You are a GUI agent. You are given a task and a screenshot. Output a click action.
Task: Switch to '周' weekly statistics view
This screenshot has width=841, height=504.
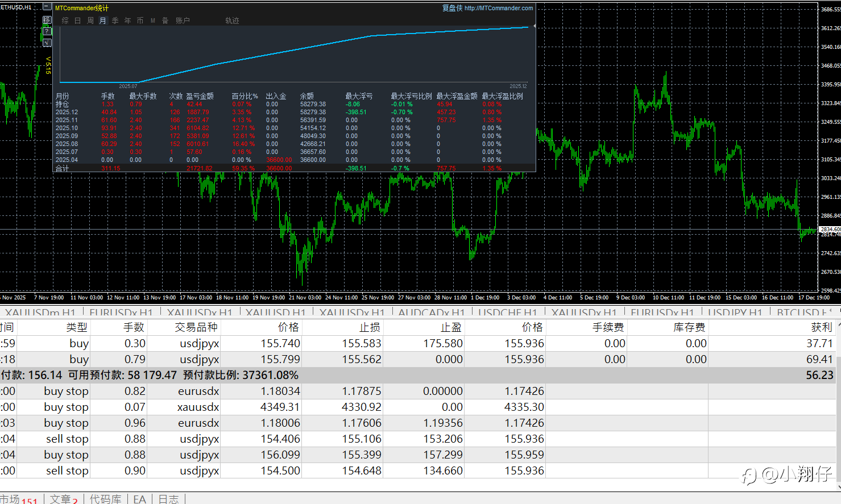90,20
